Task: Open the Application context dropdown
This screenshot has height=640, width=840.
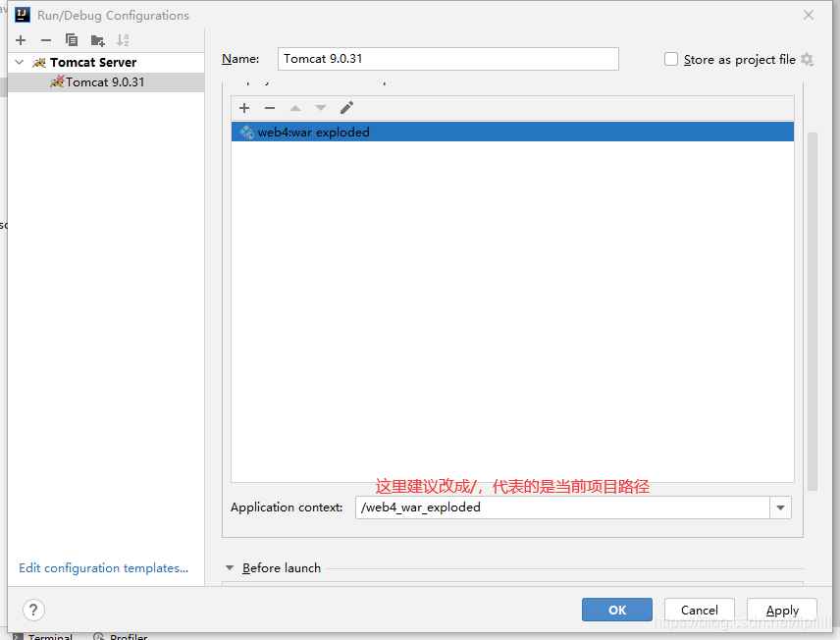Action: (780, 507)
